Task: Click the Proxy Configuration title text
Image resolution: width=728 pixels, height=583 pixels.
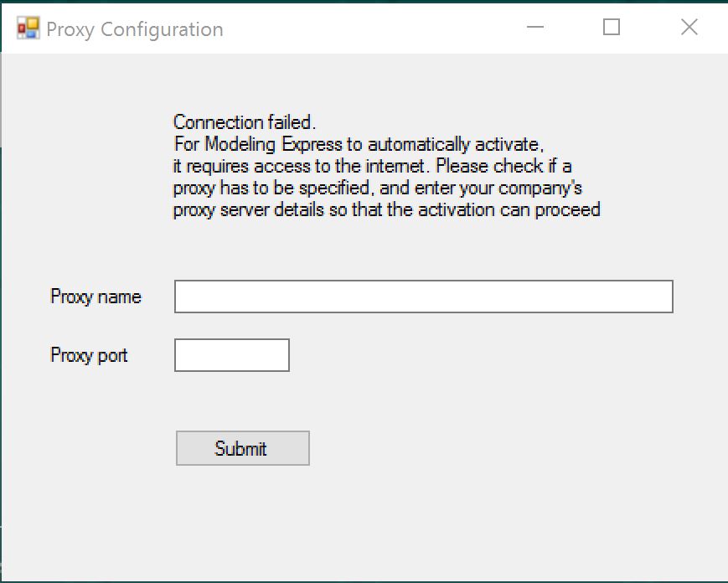Action: tap(135, 28)
